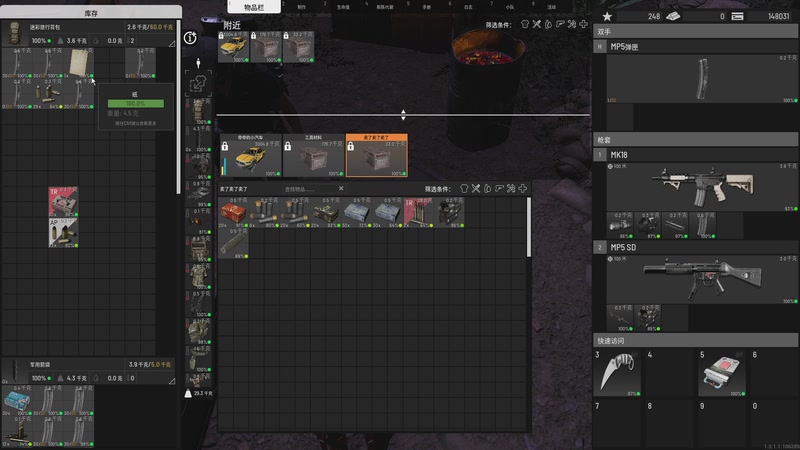Toggle the food filter in the chest panel
The image size is (800, 450).
coord(476,188)
